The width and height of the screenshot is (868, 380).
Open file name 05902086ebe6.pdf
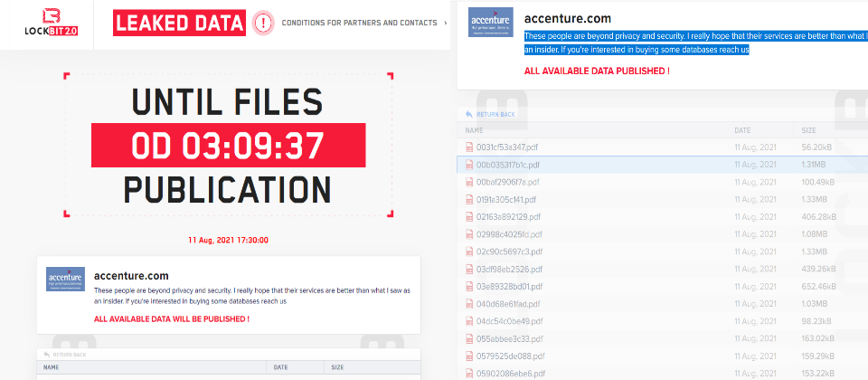point(510,373)
